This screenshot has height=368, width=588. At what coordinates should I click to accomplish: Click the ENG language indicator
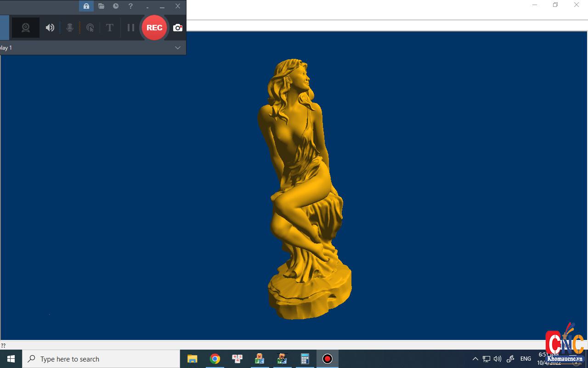526,359
